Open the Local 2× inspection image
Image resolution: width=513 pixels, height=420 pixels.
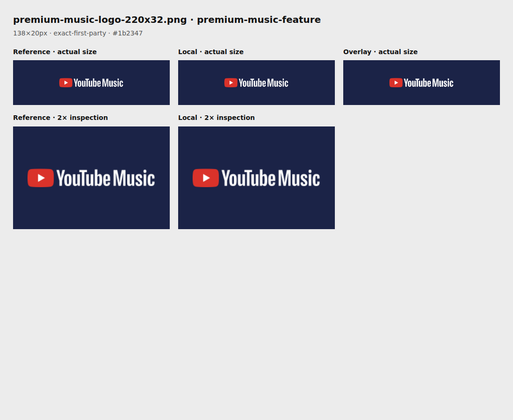[x=256, y=178]
